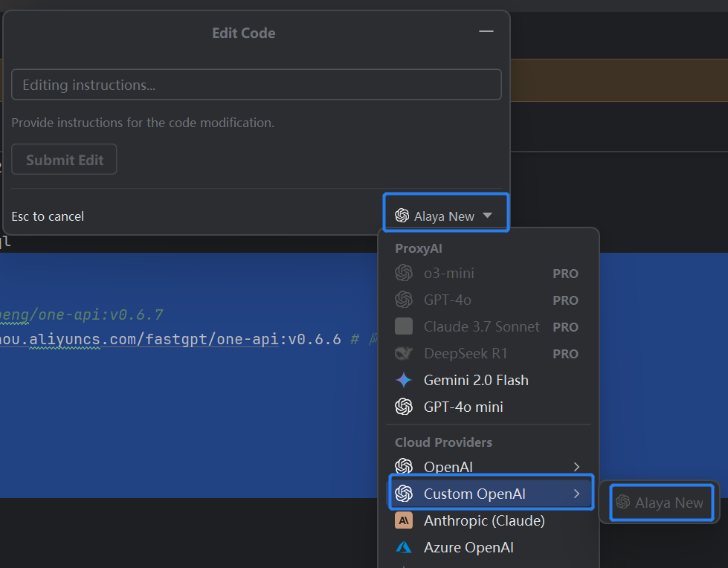The width and height of the screenshot is (728, 568).
Task: Select Gemini 2.0 Flash from model list
Action: pyautogui.click(x=476, y=380)
